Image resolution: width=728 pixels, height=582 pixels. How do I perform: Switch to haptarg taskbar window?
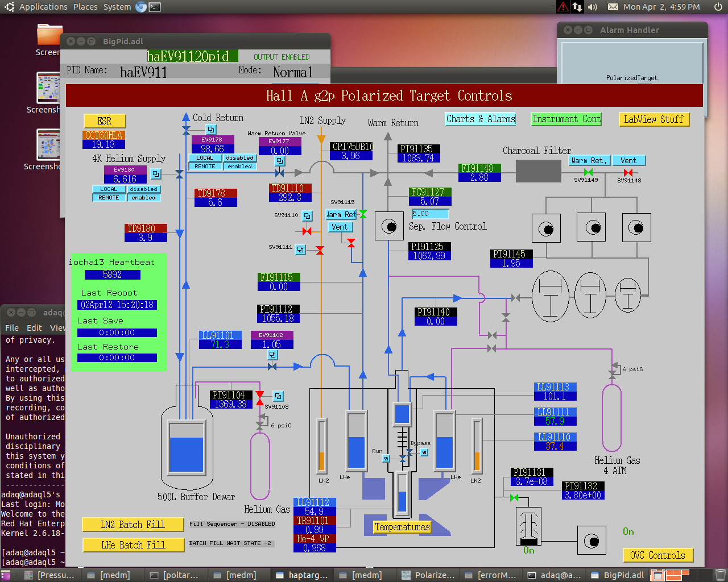[302, 575]
